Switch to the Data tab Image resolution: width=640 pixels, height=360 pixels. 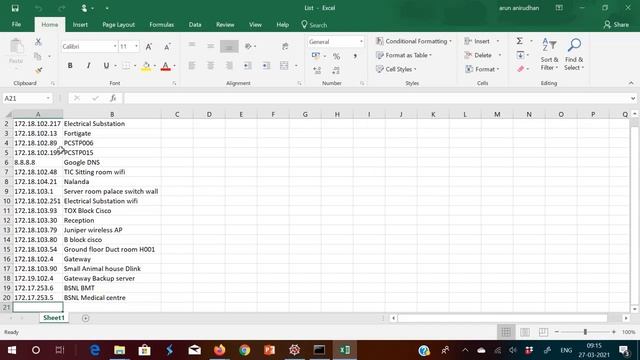pyautogui.click(x=195, y=24)
